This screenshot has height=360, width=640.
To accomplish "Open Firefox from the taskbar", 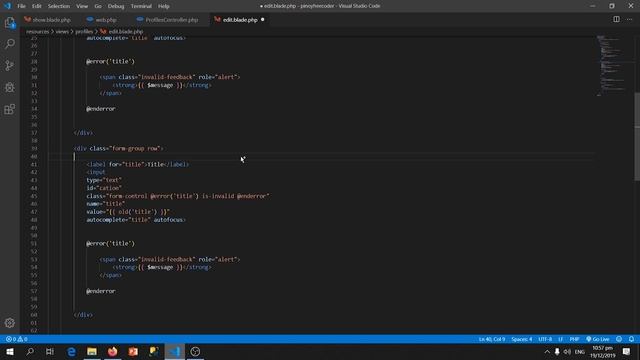I will (x=113, y=351).
